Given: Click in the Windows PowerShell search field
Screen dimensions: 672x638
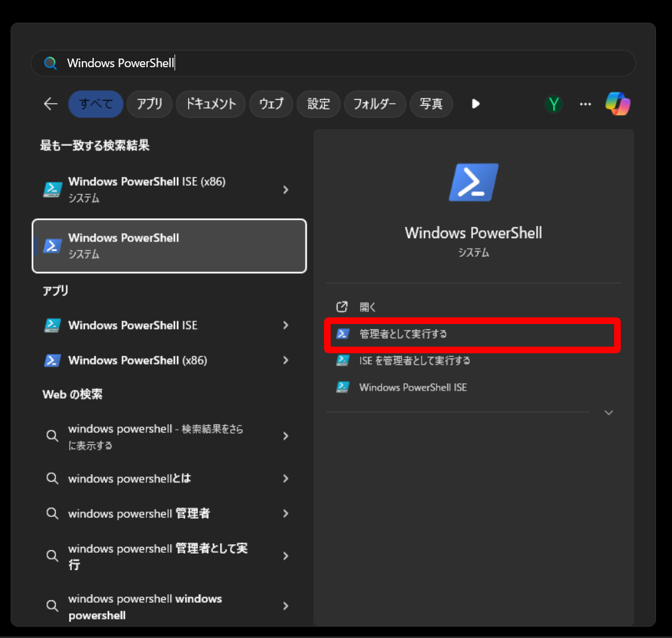Looking at the screenshot, I should coord(333,63).
